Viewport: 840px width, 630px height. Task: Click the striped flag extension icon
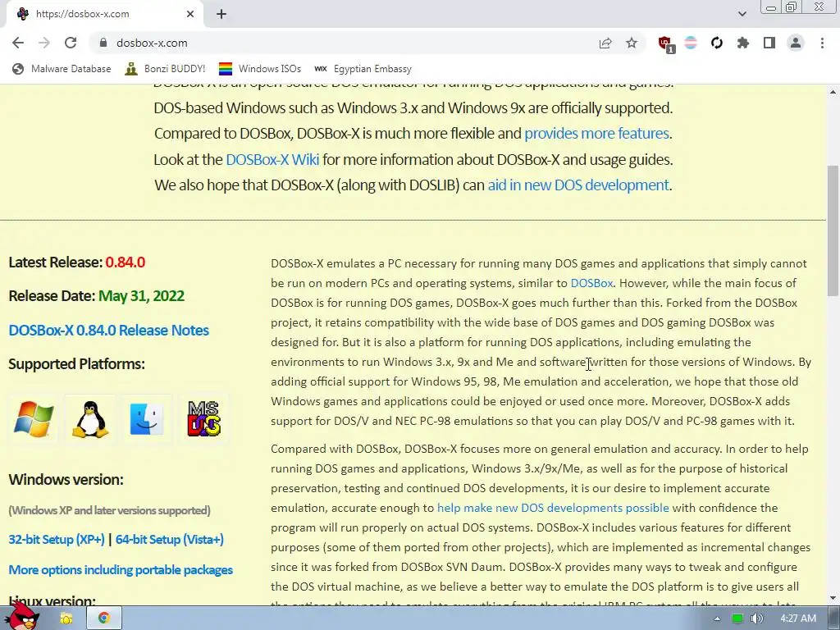(x=691, y=43)
